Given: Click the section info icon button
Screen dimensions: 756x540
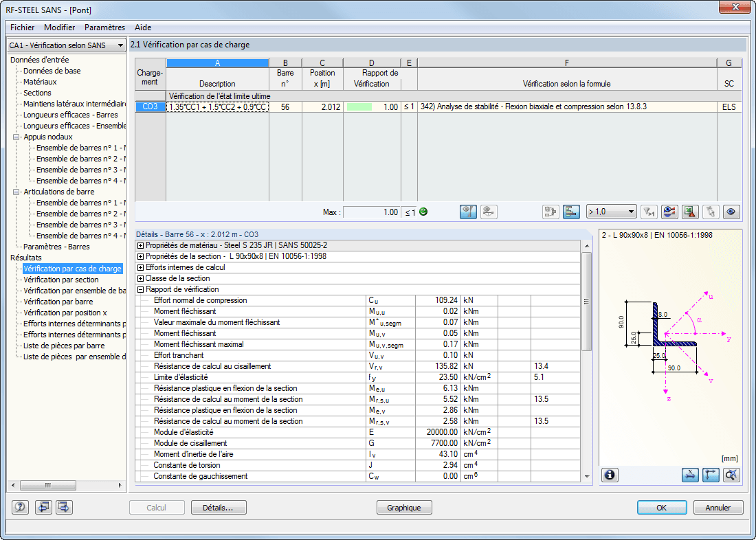Looking at the screenshot, I should click(610, 475).
